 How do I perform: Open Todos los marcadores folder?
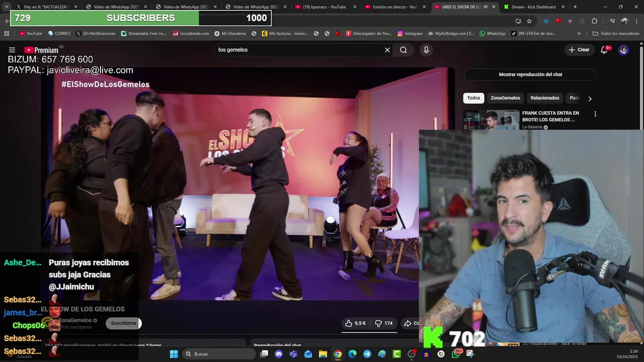[615, 34]
